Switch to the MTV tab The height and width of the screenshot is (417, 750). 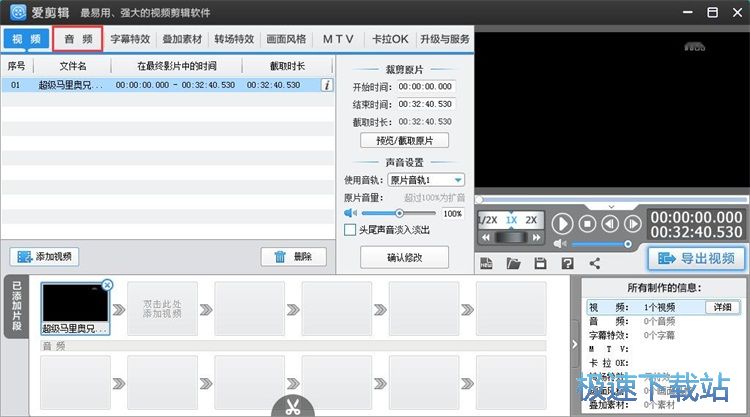338,39
